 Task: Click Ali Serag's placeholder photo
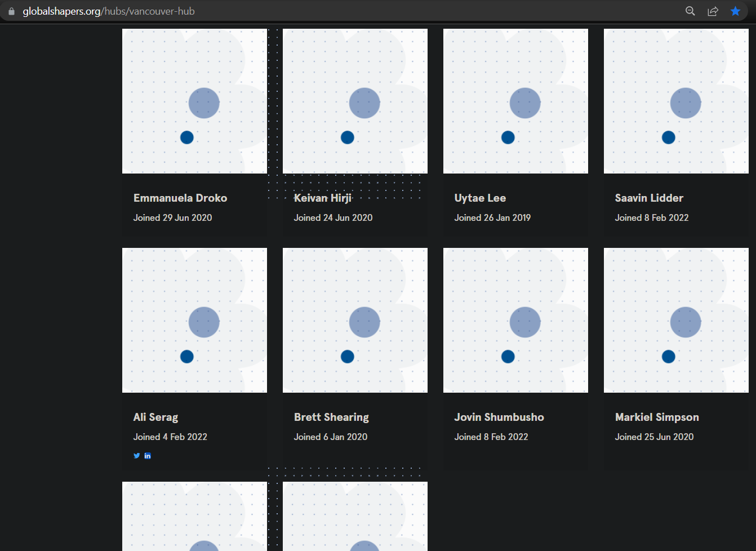[194, 320]
